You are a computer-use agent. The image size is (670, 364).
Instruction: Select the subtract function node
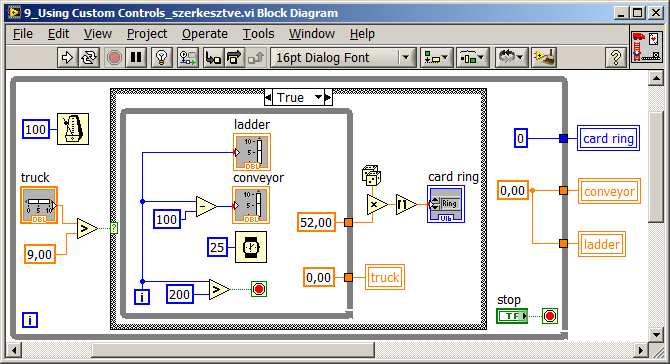coord(206,206)
